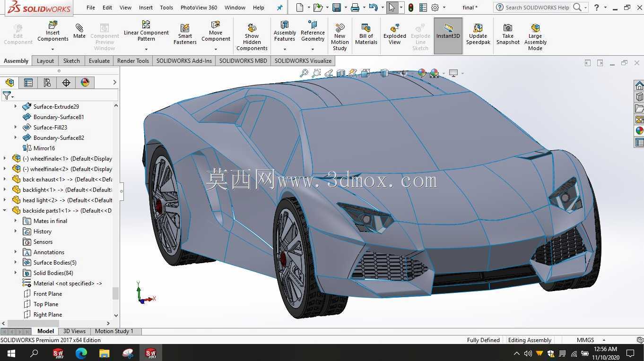Open the Insert menu
The height and width of the screenshot is (361, 644).
coord(146,8)
